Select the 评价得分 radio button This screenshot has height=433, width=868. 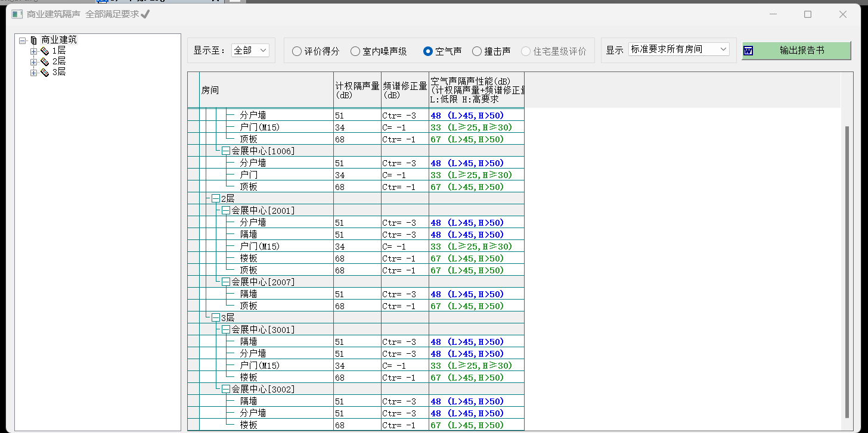(x=297, y=52)
